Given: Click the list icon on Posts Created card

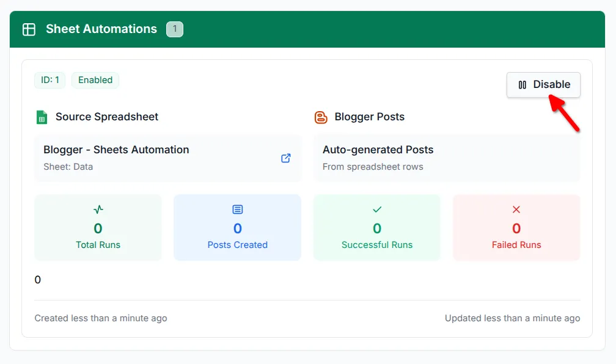Looking at the screenshot, I should coord(237,209).
